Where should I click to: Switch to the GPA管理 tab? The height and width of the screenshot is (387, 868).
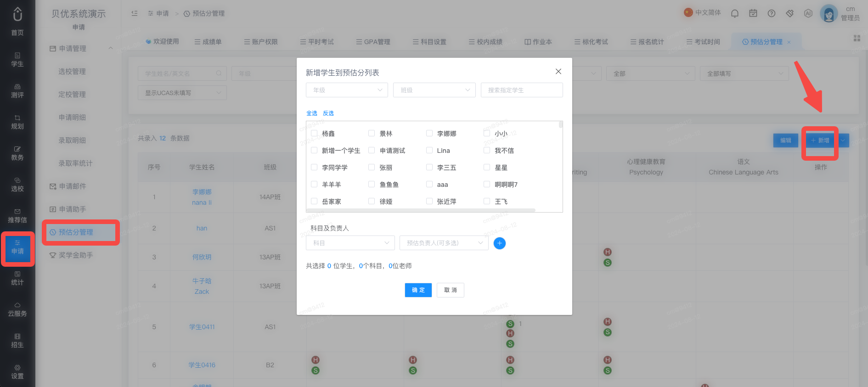click(x=373, y=42)
